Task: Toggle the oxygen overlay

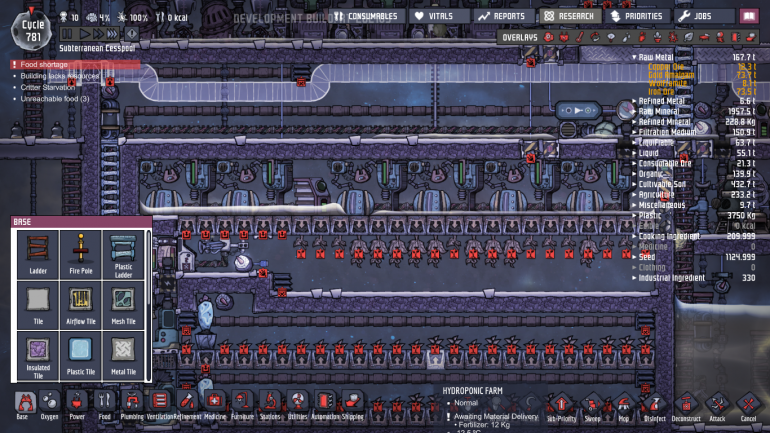Action: [x=549, y=37]
